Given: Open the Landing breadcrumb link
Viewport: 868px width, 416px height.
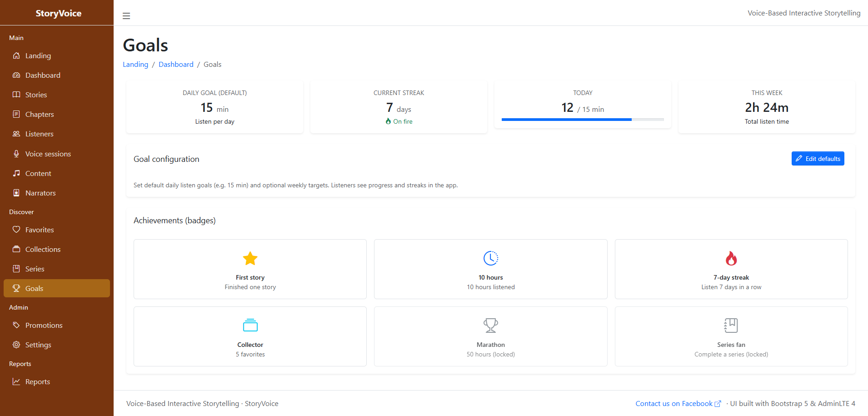Looking at the screenshot, I should (x=135, y=64).
